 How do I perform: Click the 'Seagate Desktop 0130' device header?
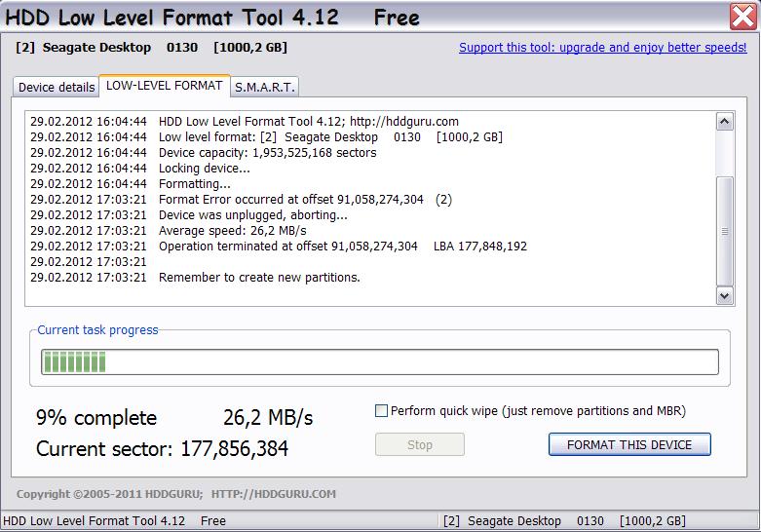pos(151,48)
